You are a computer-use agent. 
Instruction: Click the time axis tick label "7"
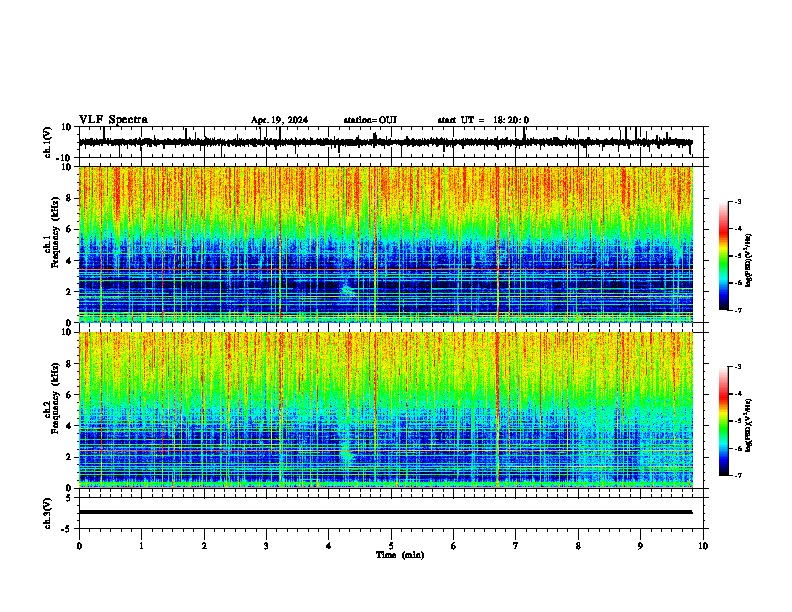point(516,546)
